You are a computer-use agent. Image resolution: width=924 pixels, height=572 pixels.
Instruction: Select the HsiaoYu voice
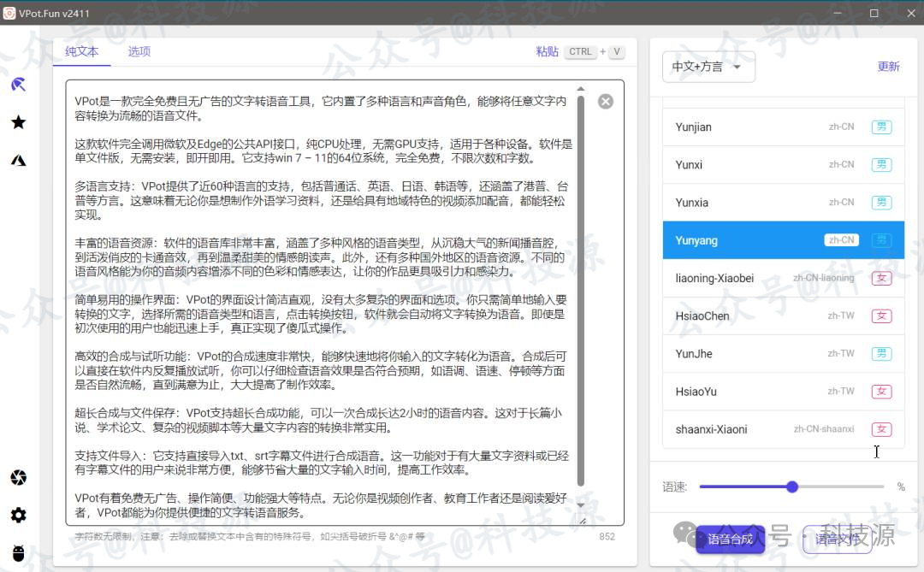click(783, 391)
